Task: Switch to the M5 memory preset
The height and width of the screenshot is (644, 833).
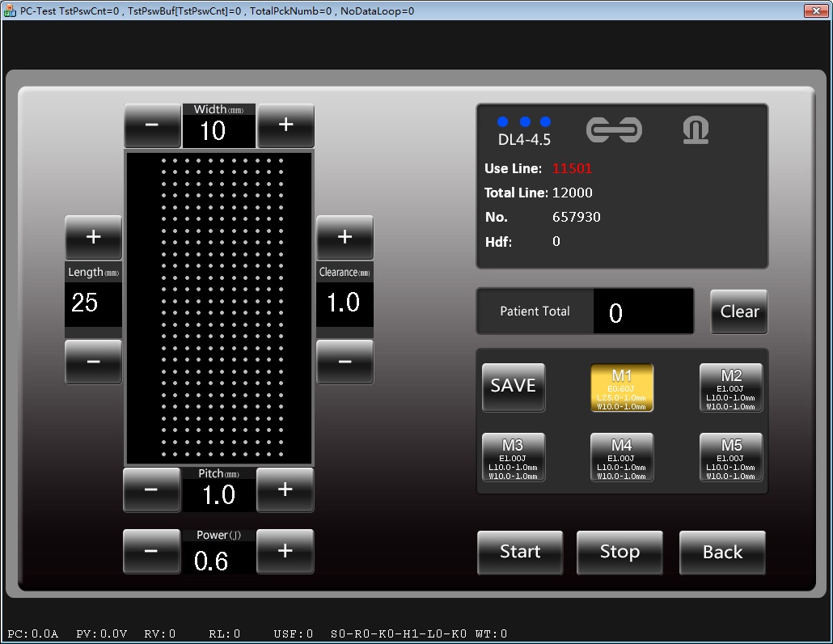Action: click(x=730, y=458)
